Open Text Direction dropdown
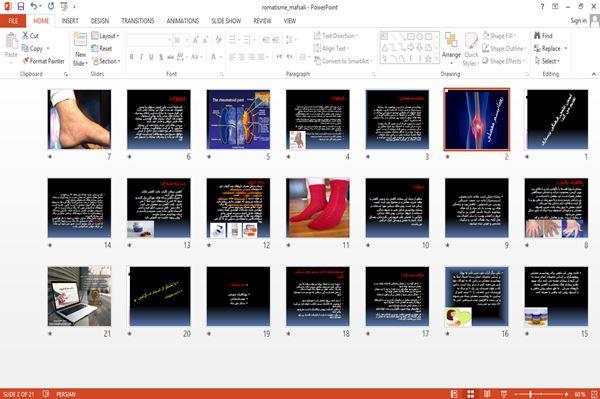Screen dimensions: 600x399 336,36
